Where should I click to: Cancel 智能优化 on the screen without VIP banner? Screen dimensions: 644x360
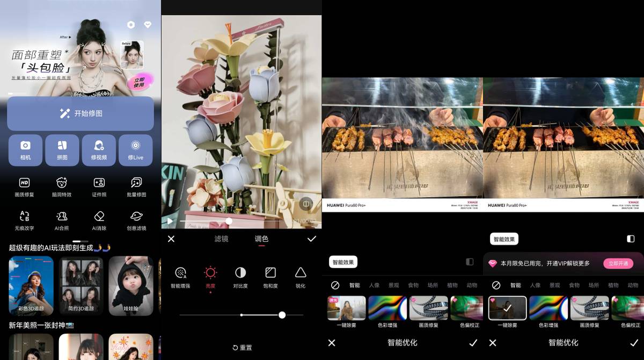[x=332, y=343]
